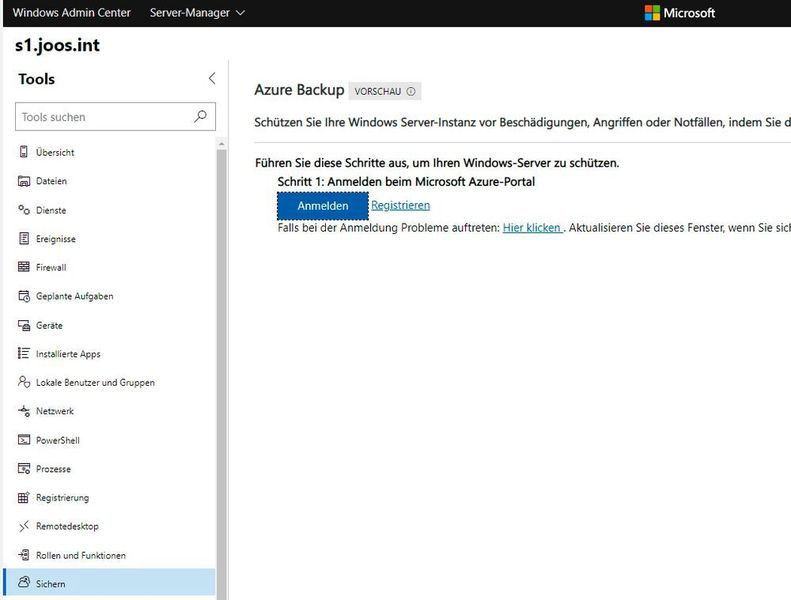This screenshot has width=791, height=600.
Task: Select the Netzwerk menu entry
Action: [x=109, y=411]
